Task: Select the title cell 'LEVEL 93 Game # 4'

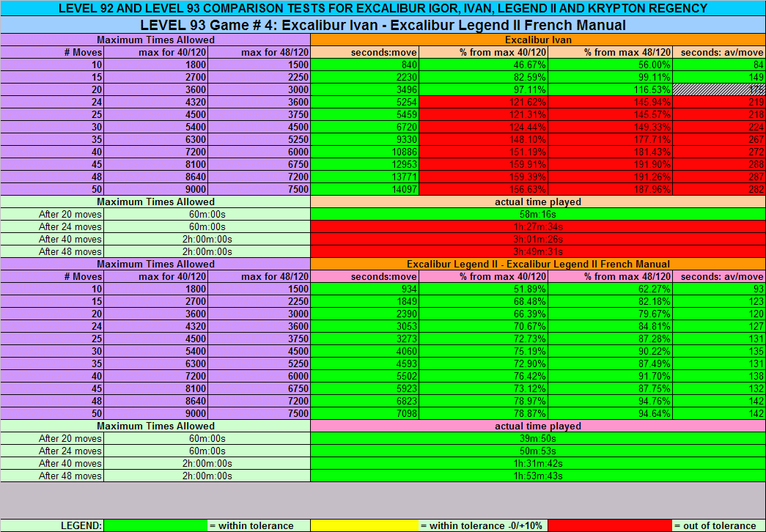Action: pos(383,25)
